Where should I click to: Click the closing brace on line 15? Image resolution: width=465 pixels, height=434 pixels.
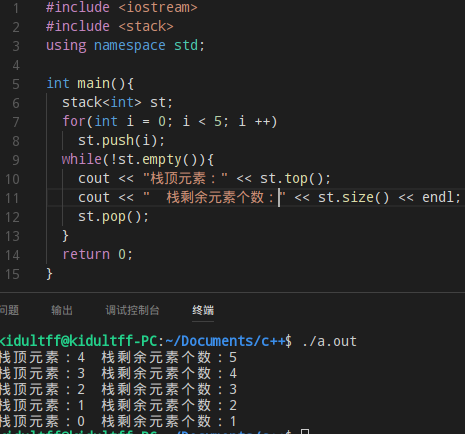pos(49,274)
